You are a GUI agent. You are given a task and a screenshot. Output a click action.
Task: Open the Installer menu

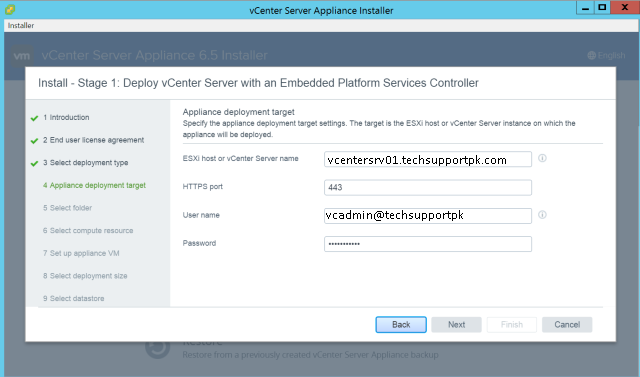(21, 25)
